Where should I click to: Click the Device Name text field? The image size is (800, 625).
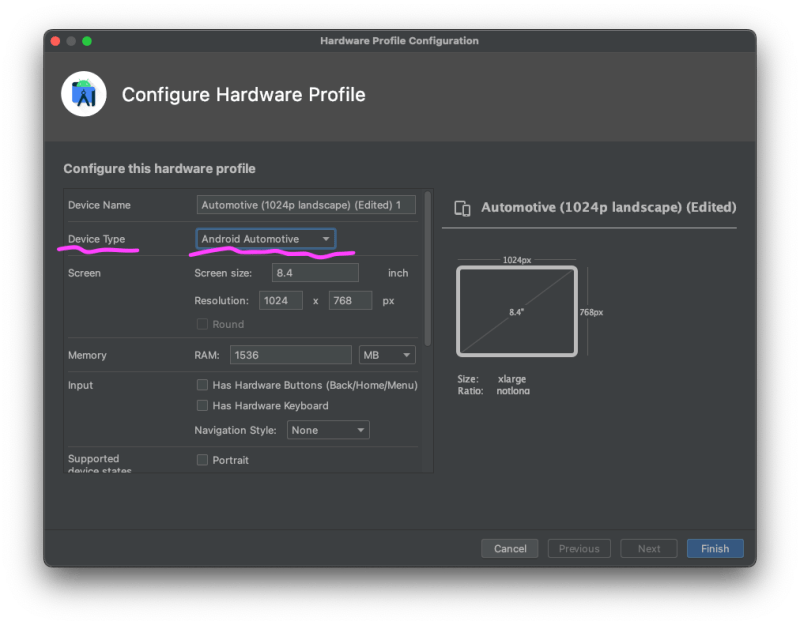point(306,205)
